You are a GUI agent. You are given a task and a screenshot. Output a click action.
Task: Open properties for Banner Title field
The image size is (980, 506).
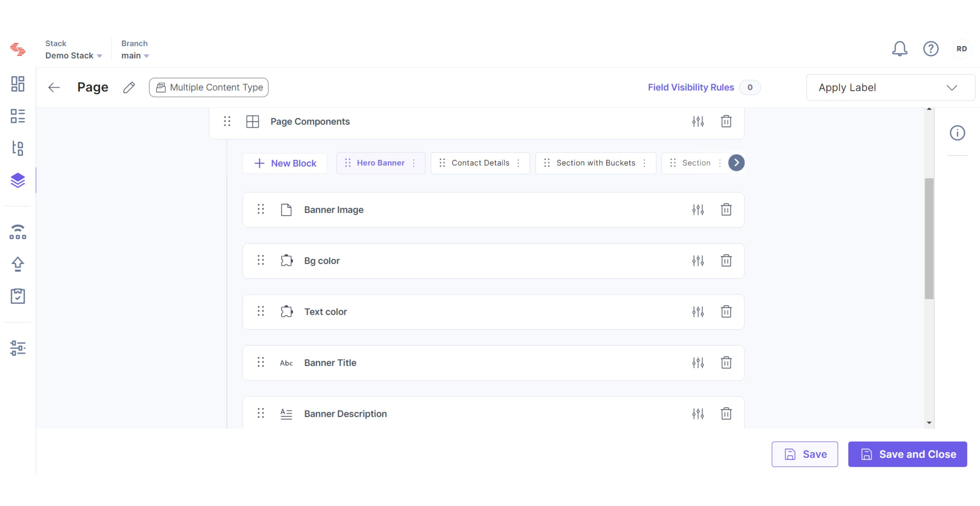[698, 362]
